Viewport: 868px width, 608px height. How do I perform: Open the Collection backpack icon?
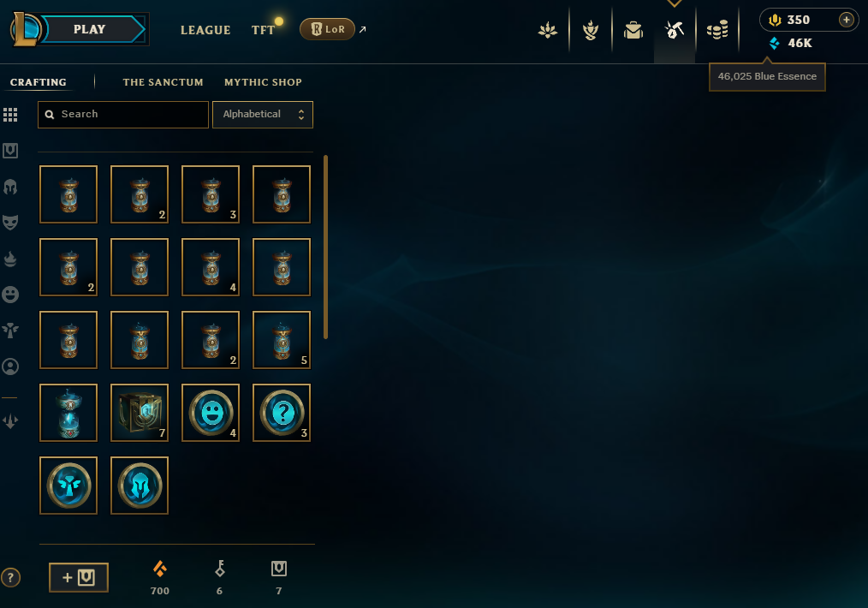(633, 30)
